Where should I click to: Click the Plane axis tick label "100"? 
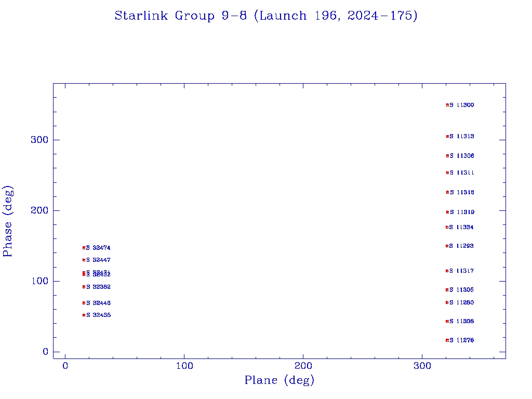[184, 366]
